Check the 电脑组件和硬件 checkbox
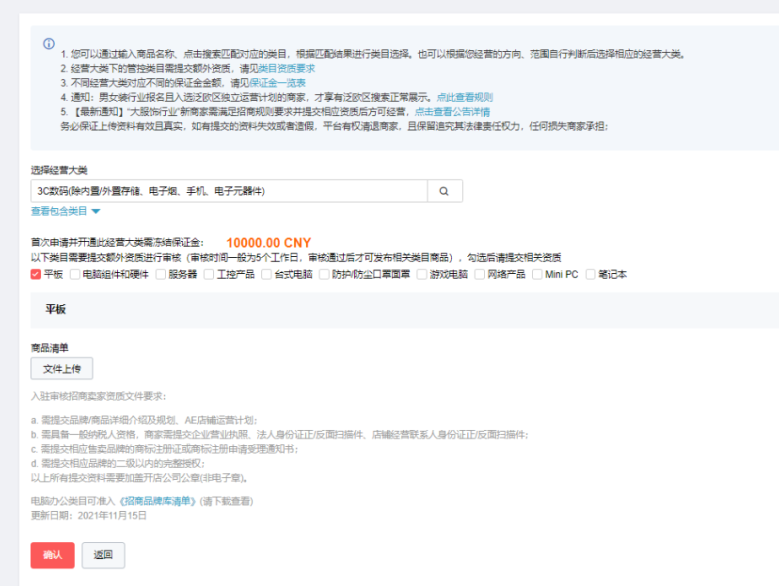This screenshot has width=779, height=586. 76,274
